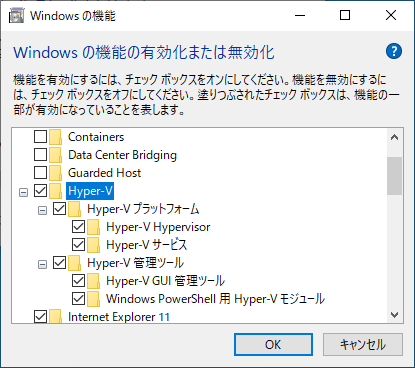This screenshot has width=415, height=368.
Task: Uncheck the Internet Explorer 11 checkbox
Action: (40, 316)
